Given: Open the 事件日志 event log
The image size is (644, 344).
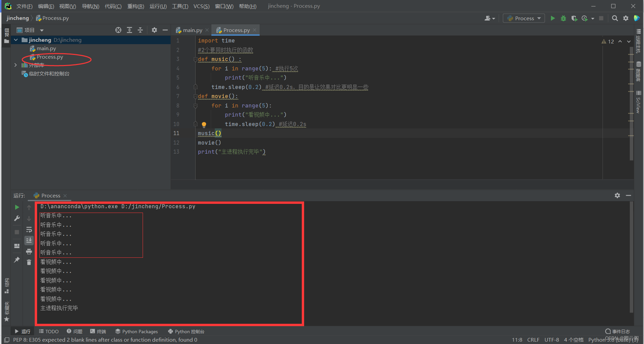Looking at the screenshot, I should click(x=617, y=332).
